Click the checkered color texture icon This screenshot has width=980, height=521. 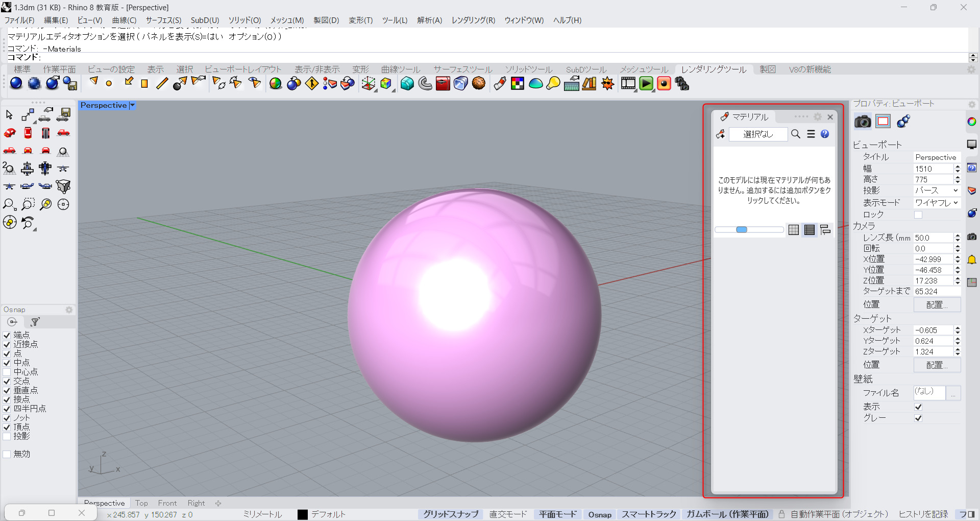(x=518, y=83)
